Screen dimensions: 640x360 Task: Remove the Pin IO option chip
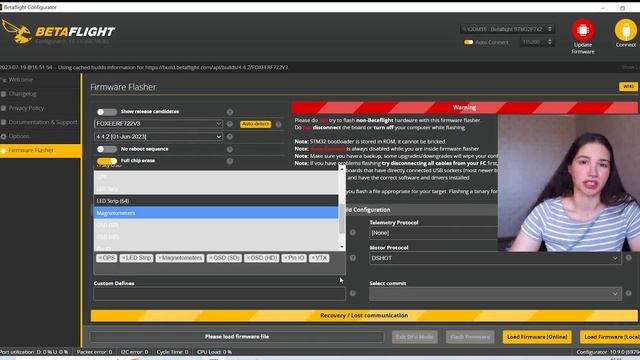[x=285, y=258]
